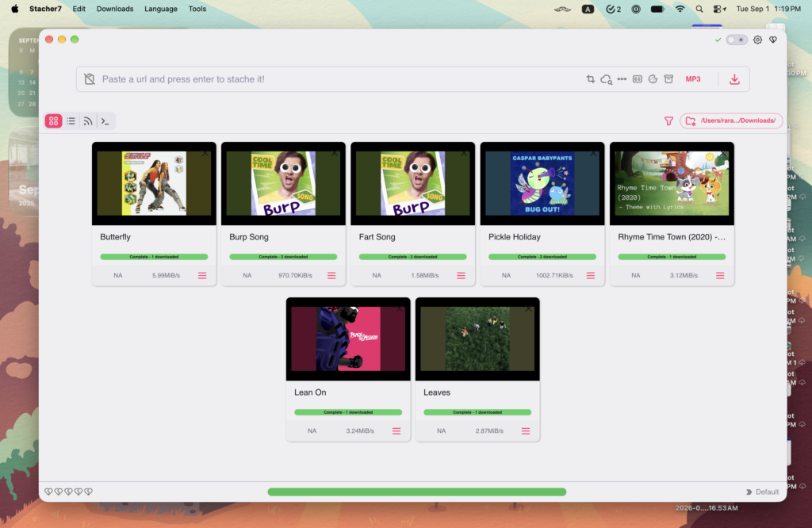The height and width of the screenshot is (528, 812).
Task: Remove the Burp Song card with its X
Action: (335, 153)
